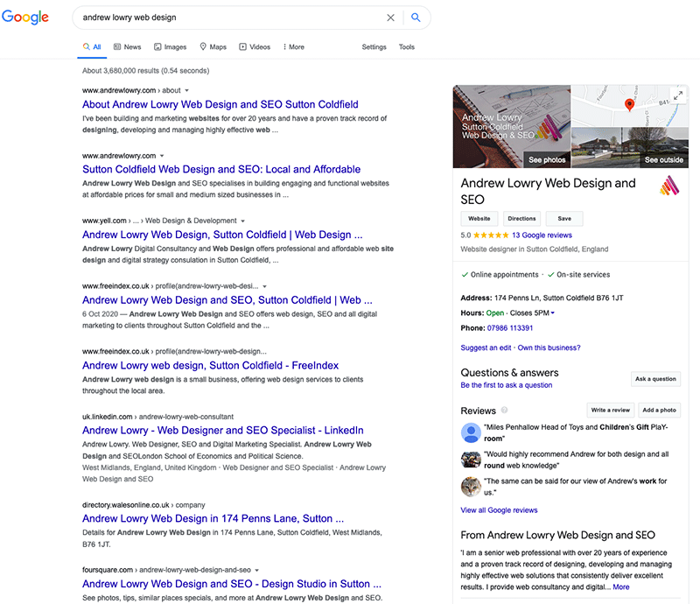This screenshot has height=604, width=700.
Task: Open the See photos thumbnail
Action: pyautogui.click(x=512, y=126)
